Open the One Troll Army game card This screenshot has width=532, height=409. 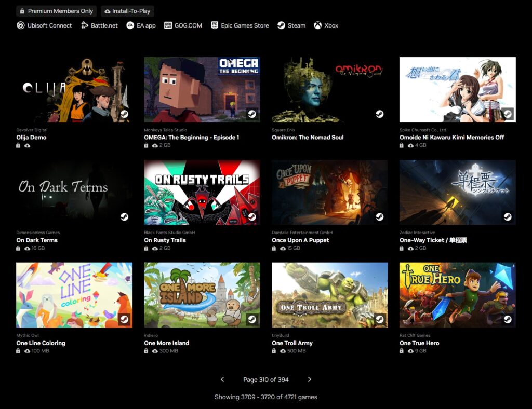click(329, 295)
